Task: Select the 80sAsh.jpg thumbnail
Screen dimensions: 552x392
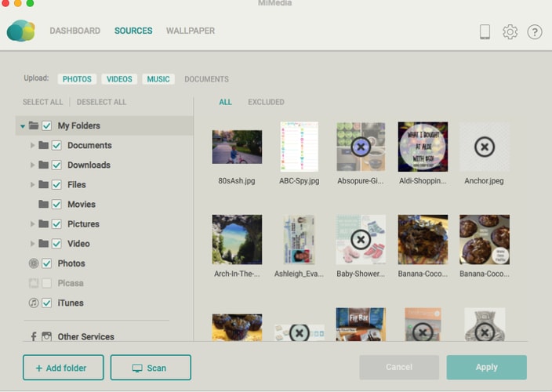Action: click(x=237, y=147)
